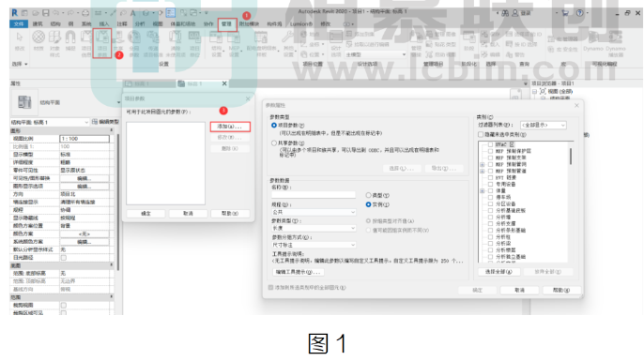Check 隐藏未选中类别 checkbox

tap(481, 135)
